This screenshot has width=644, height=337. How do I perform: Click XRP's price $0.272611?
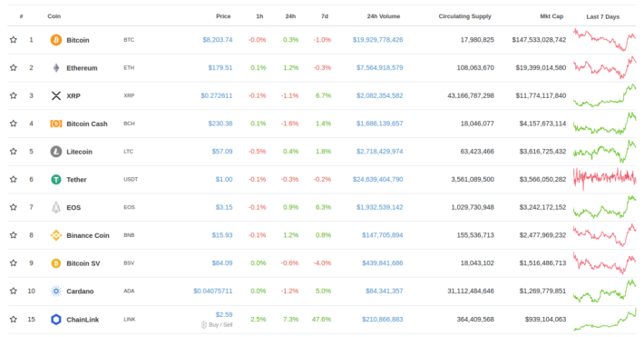(217, 95)
